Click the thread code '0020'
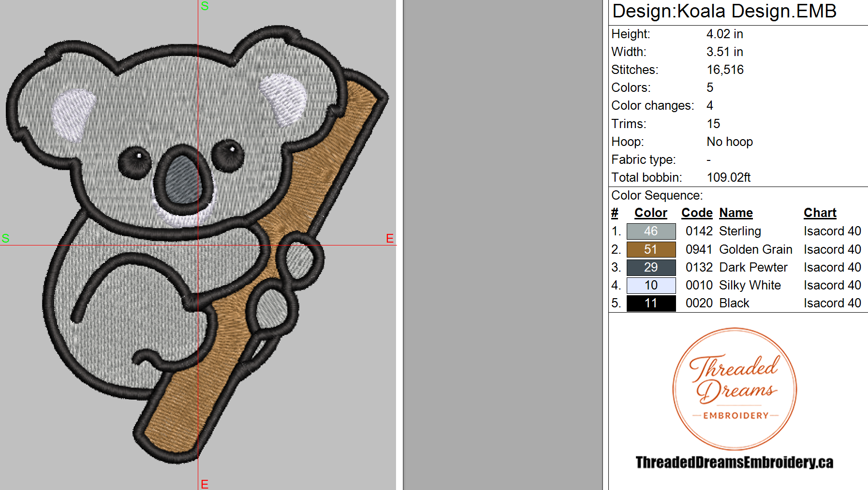Screen dimensions: 868x490 click(699, 303)
